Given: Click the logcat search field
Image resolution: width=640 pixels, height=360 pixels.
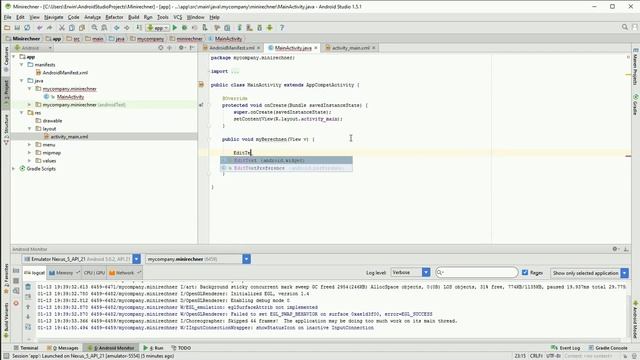Looking at the screenshot, I should 476,272.
